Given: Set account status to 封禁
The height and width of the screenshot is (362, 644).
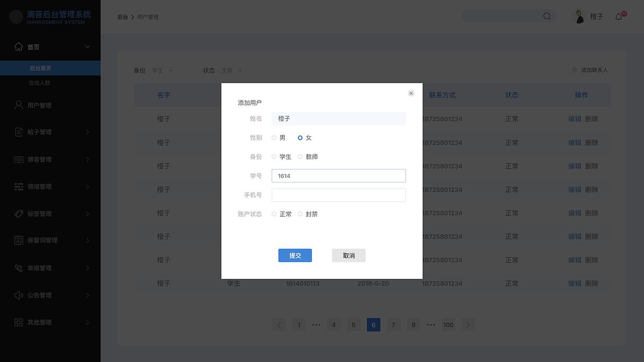Looking at the screenshot, I should pyautogui.click(x=300, y=214).
